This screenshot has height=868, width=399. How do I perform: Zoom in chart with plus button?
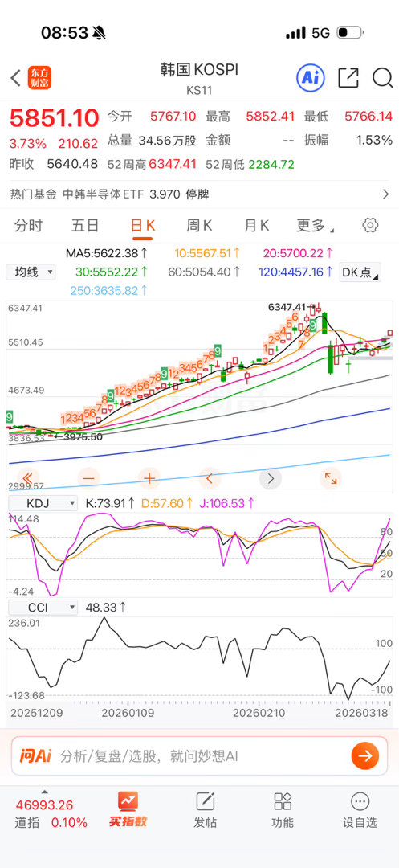pos(149,477)
